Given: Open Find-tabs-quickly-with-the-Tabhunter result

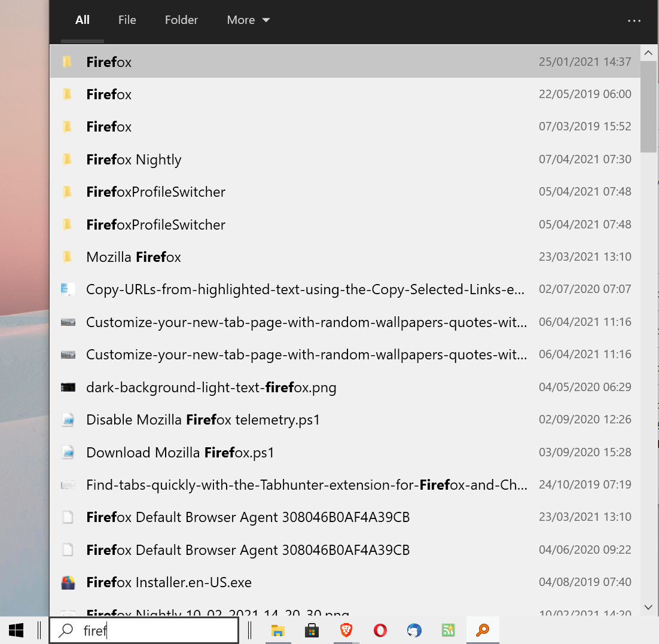Looking at the screenshot, I should (x=345, y=485).
